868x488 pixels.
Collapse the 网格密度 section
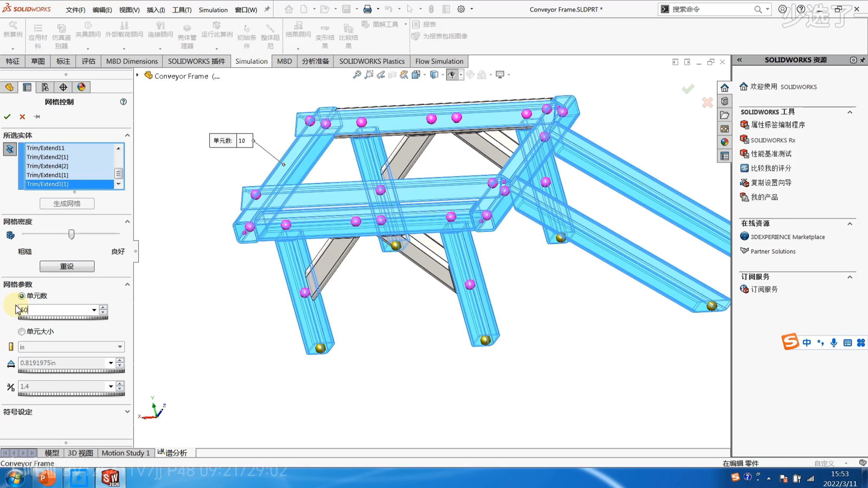click(127, 222)
